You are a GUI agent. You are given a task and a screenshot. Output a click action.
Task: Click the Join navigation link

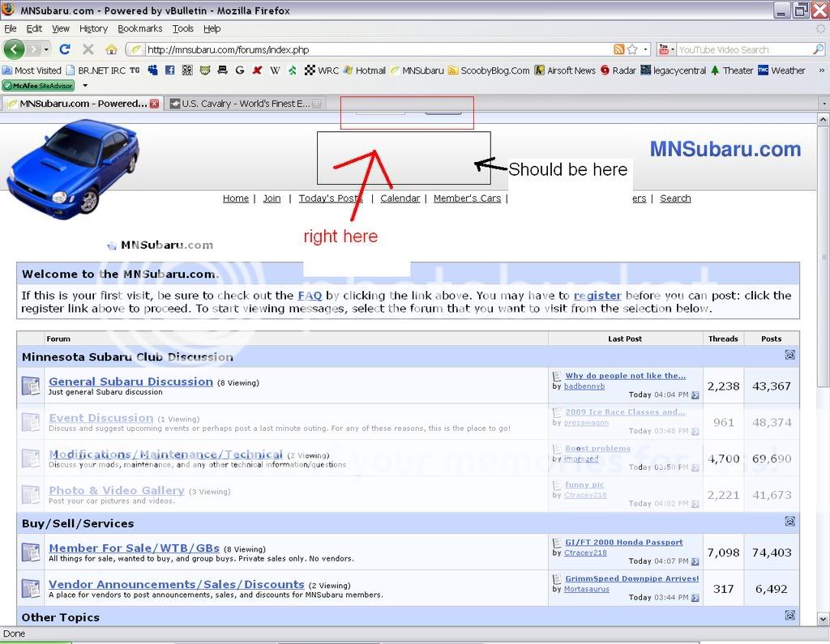(272, 198)
